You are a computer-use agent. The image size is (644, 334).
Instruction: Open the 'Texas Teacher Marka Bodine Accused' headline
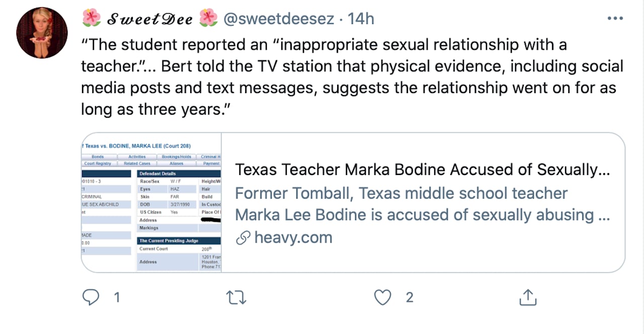pyautogui.click(x=423, y=170)
